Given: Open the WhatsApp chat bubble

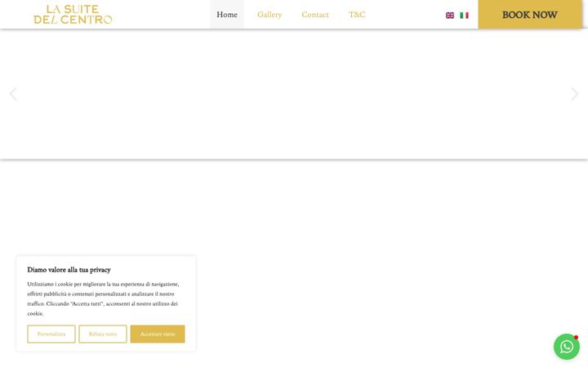Looking at the screenshot, I should pos(567,347).
